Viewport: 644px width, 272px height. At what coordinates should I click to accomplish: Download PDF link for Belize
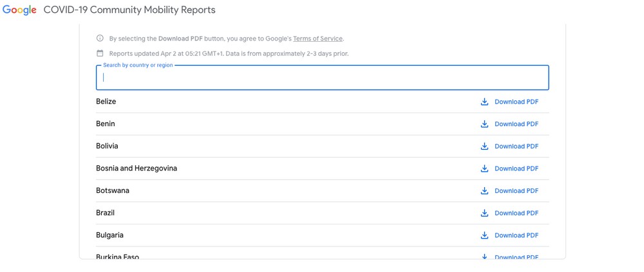pyautogui.click(x=516, y=102)
